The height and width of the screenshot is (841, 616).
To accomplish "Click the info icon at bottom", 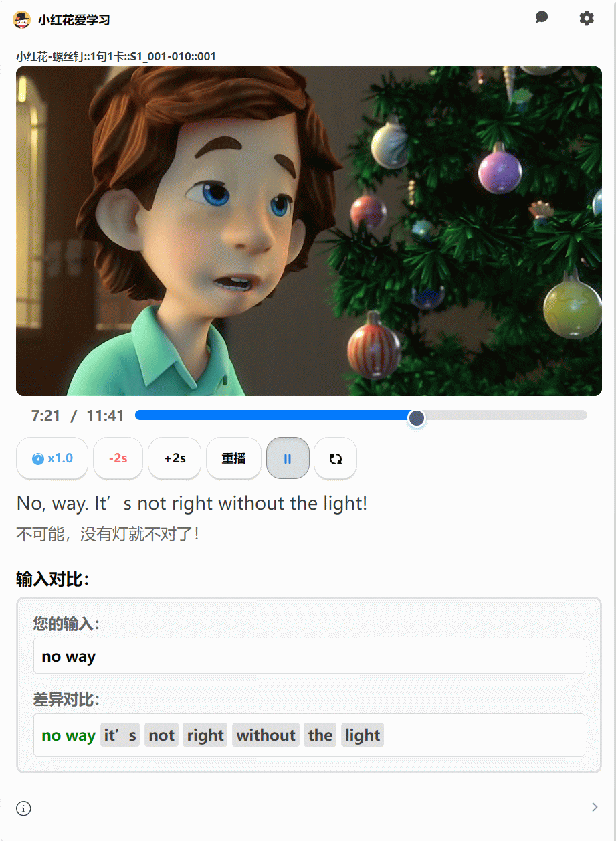I will pos(23,808).
